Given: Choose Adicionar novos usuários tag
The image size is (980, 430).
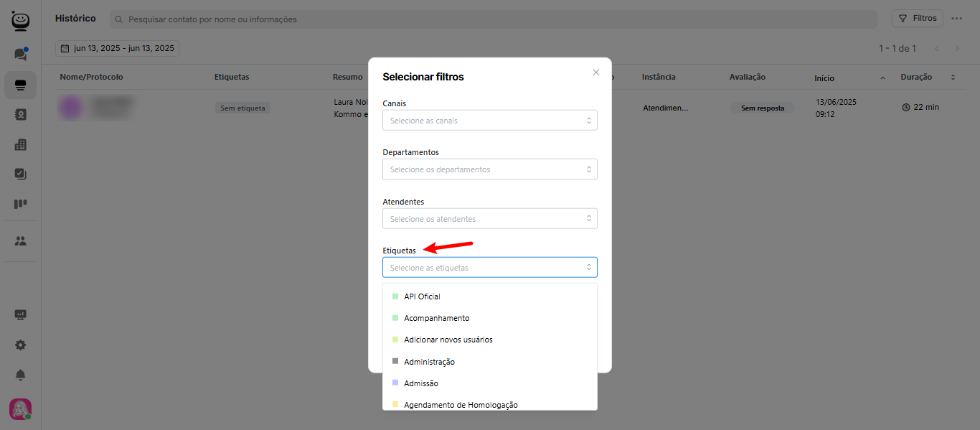Looking at the screenshot, I should click(448, 340).
